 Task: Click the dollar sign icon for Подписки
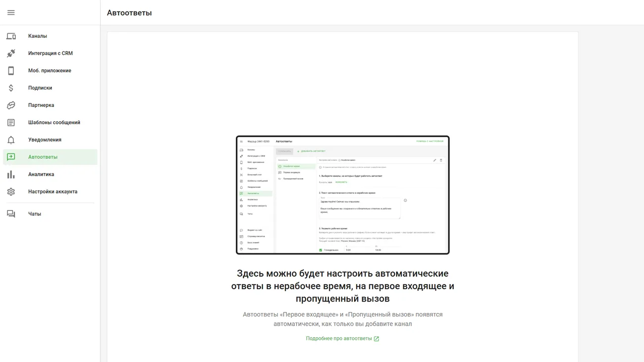pos(11,88)
